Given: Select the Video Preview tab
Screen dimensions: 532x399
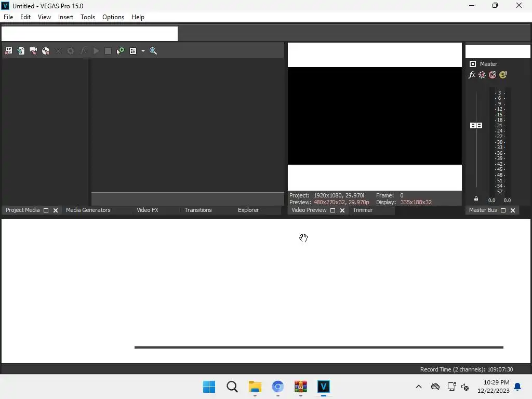Looking at the screenshot, I should [309, 210].
